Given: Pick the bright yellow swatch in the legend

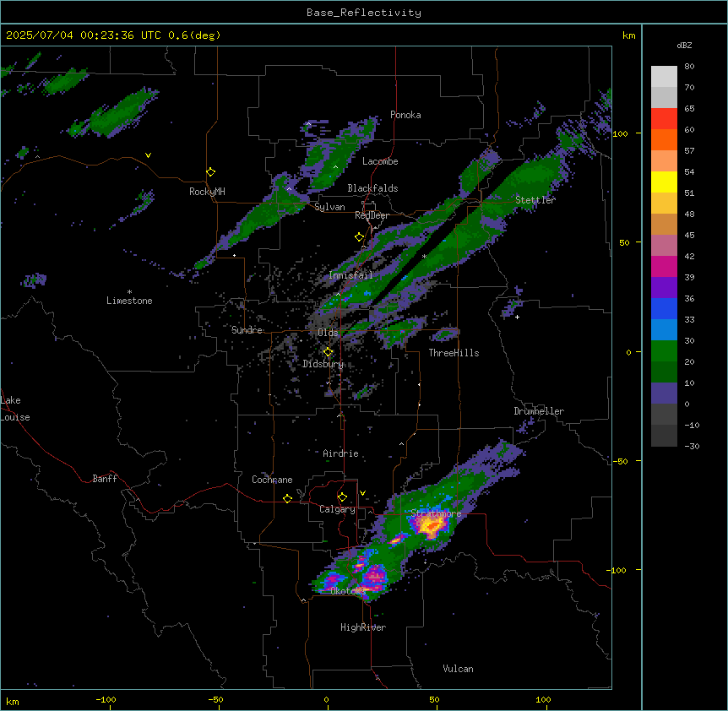Looking at the screenshot, I should tap(664, 182).
